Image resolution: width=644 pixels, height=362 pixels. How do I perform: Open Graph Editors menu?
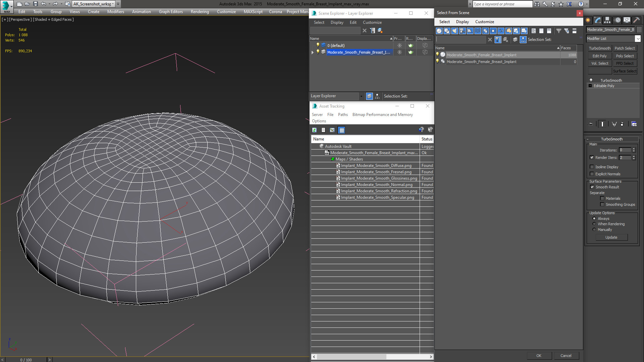(171, 12)
